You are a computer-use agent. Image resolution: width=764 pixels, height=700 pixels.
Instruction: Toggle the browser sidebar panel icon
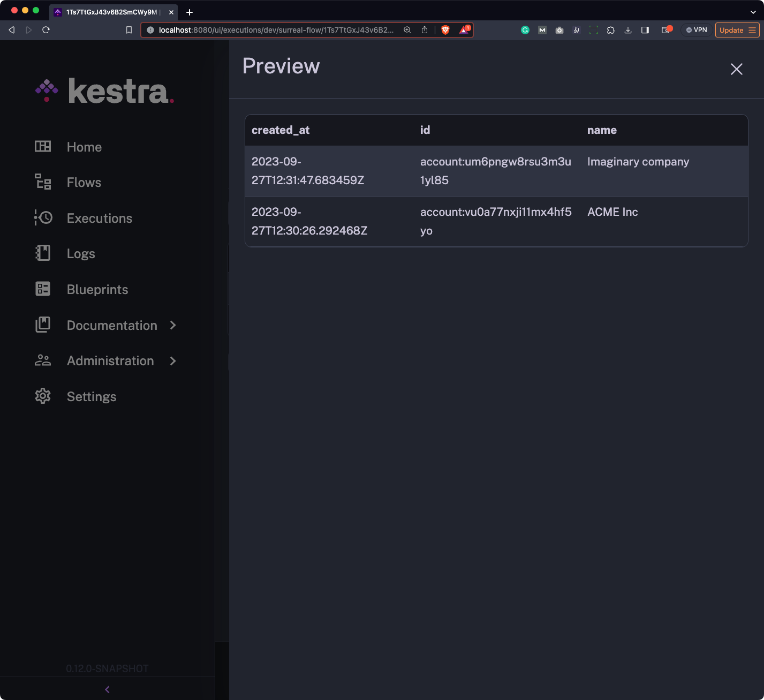point(645,30)
